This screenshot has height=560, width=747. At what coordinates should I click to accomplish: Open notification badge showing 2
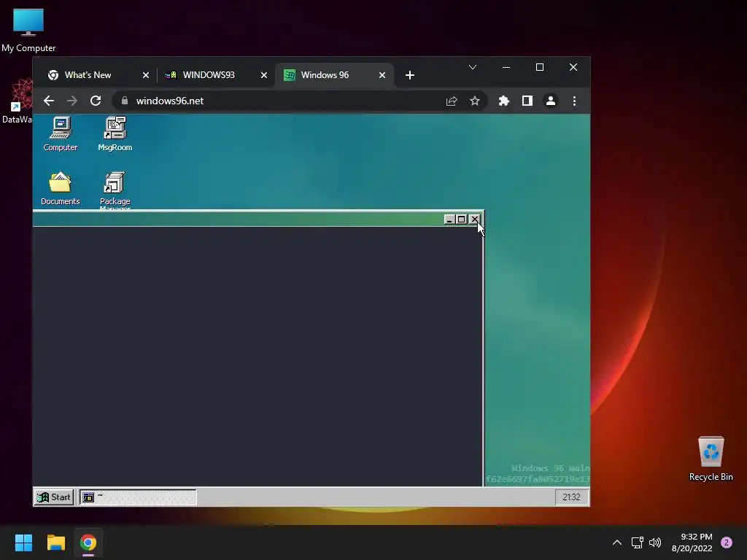[x=727, y=542]
